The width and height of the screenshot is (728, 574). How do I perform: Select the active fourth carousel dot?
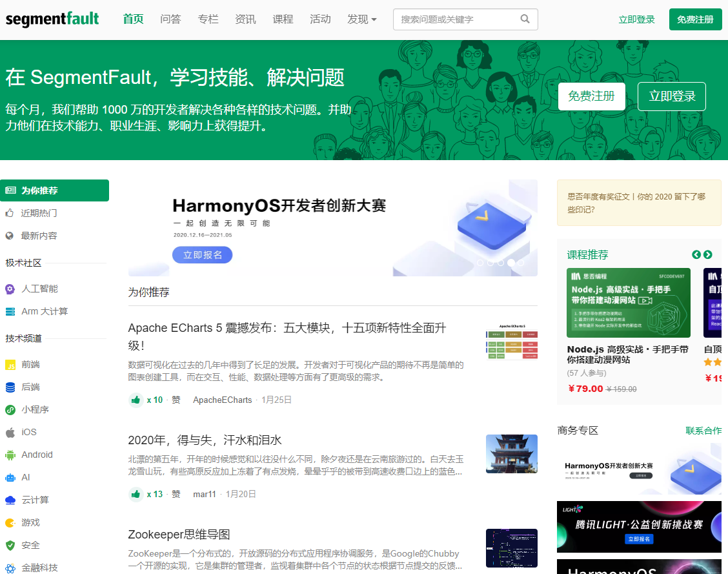[x=511, y=263]
